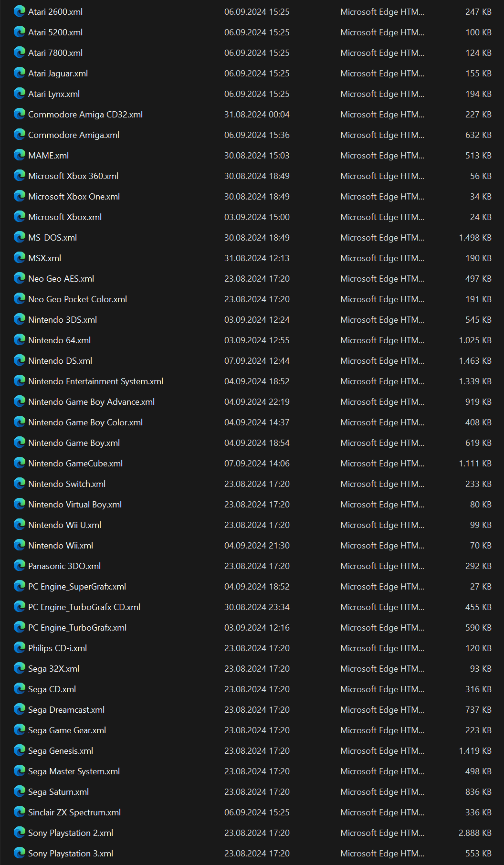504x865 pixels.
Task: Select the file name Sony Playstation 2.xml
Action: pyautogui.click(x=71, y=833)
